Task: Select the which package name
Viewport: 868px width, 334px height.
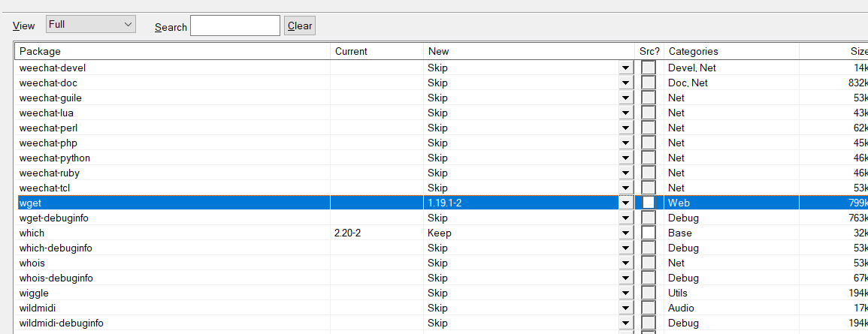Action: pyautogui.click(x=32, y=233)
